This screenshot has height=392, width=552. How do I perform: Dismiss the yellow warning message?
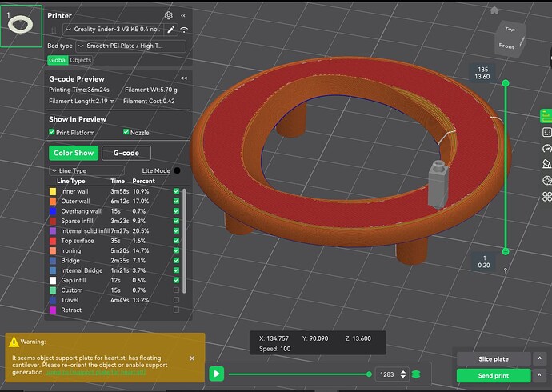[192, 358]
